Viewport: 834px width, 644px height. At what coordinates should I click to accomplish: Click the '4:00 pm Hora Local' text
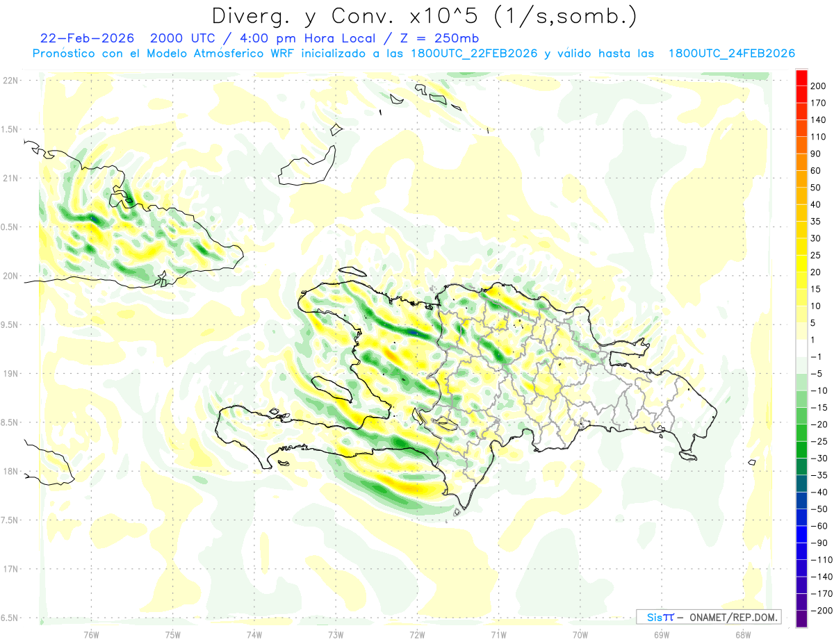(x=304, y=38)
